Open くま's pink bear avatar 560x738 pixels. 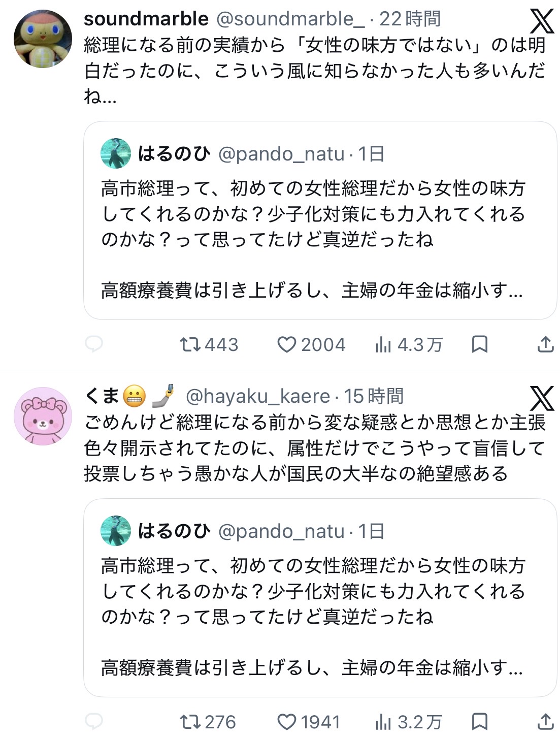click(x=43, y=416)
